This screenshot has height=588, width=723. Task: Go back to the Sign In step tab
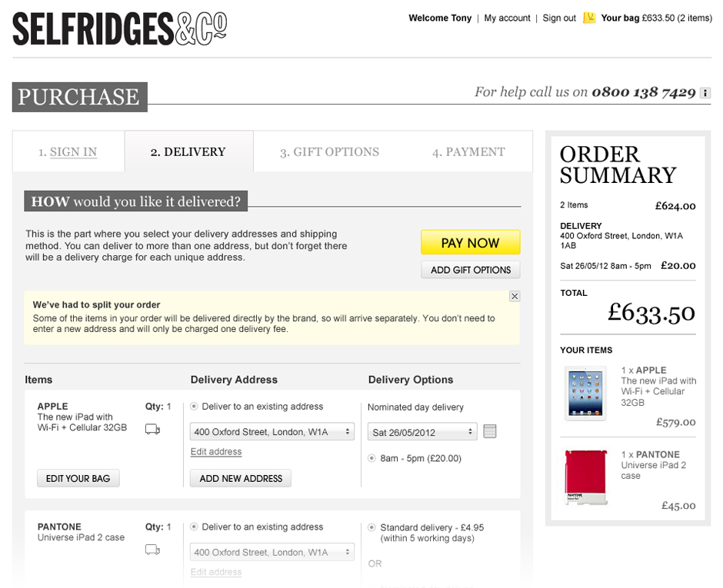[68, 151]
